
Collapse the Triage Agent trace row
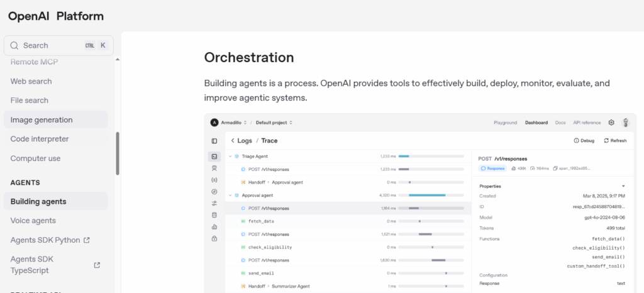[230, 156]
